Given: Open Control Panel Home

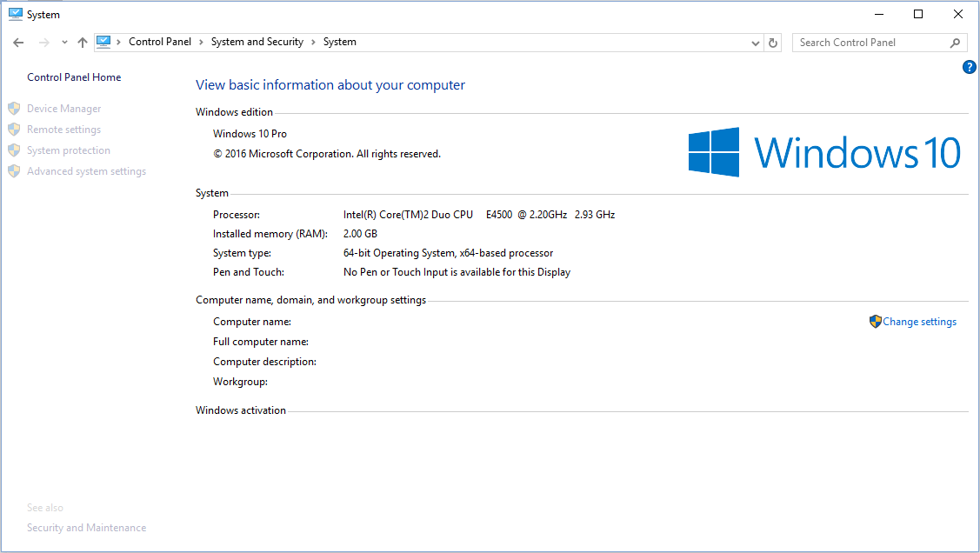Looking at the screenshot, I should [74, 77].
